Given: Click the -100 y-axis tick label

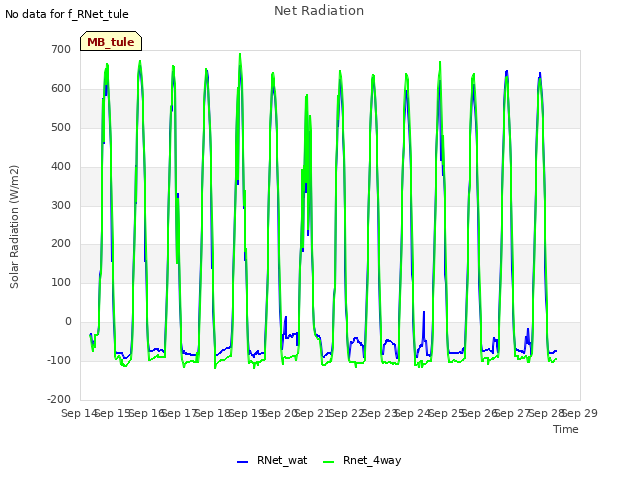Looking at the screenshot, I should [x=59, y=360].
